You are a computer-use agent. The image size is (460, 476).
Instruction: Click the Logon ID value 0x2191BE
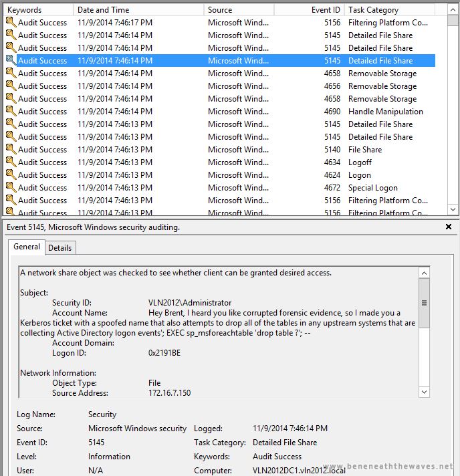point(164,353)
